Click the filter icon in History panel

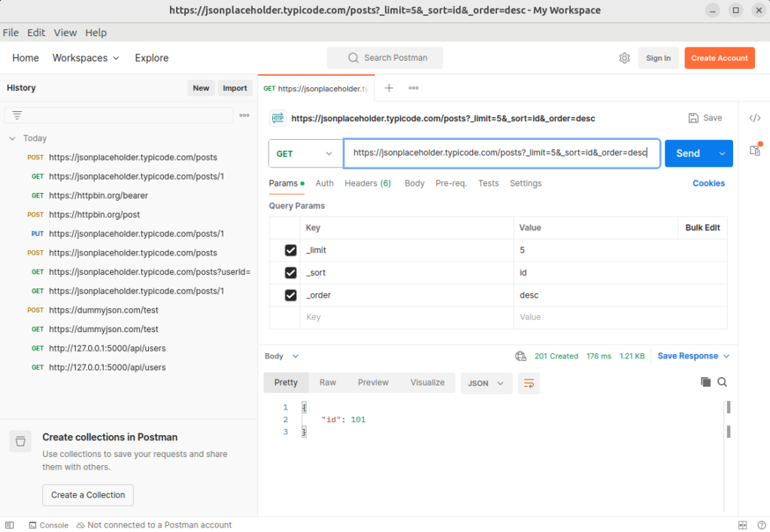17,115
